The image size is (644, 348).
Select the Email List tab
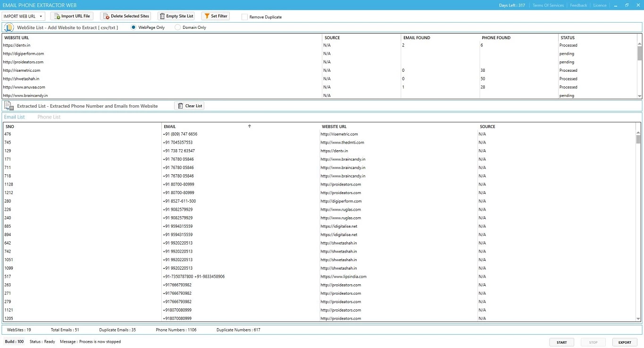click(x=14, y=117)
